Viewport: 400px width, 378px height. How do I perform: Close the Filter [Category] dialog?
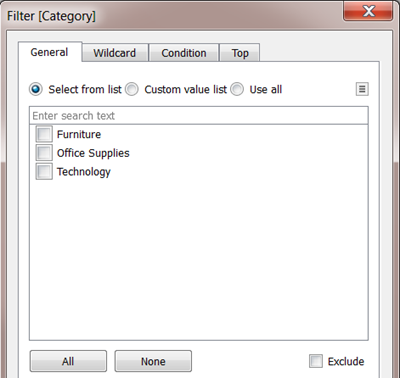tap(368, 11)
